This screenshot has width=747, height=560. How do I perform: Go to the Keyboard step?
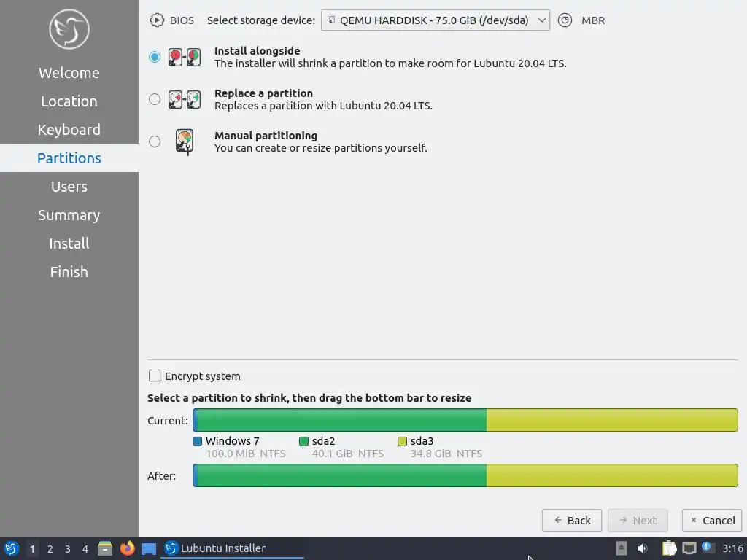click(x=69, y=130)
